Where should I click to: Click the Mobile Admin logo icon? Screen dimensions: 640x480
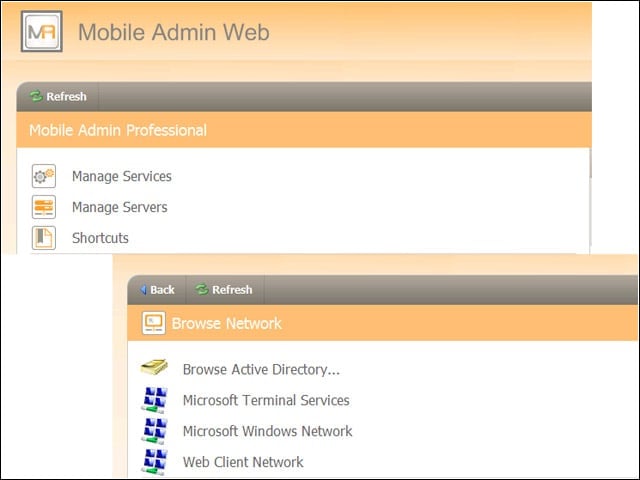[42, 31]
